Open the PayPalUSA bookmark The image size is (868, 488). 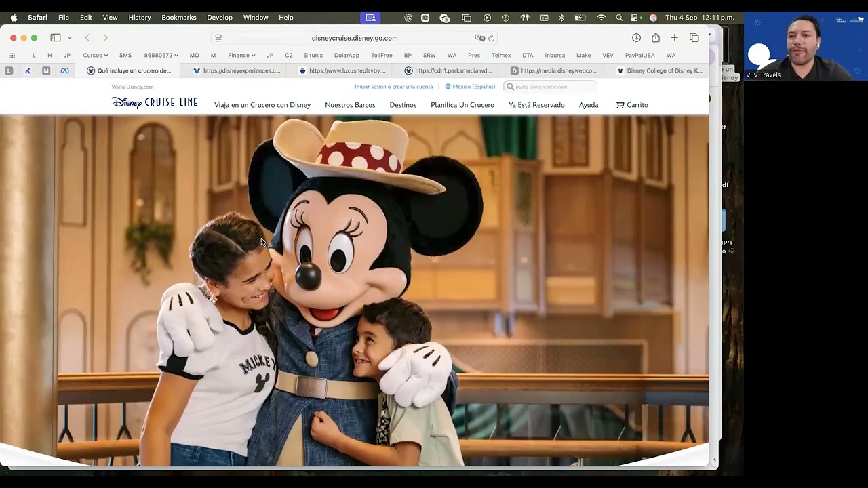pyautogui.click(x=640, y=56)
